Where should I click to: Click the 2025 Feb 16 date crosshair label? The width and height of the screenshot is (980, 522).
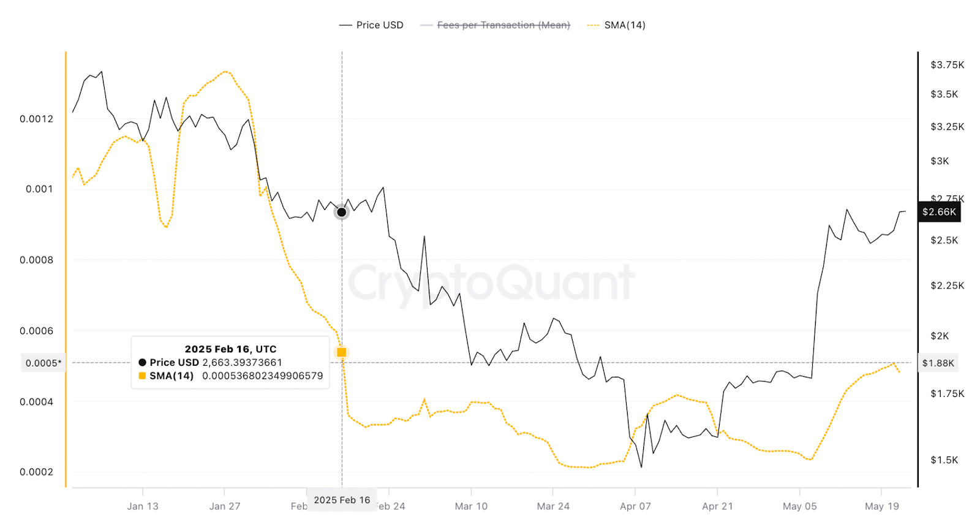(342, 500)
